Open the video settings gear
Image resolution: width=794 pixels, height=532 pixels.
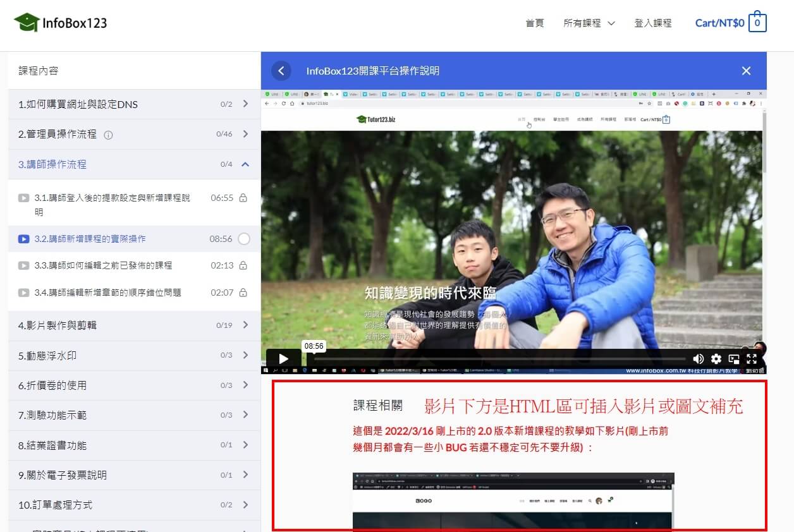pyautogui.click(x=716, y=359)
